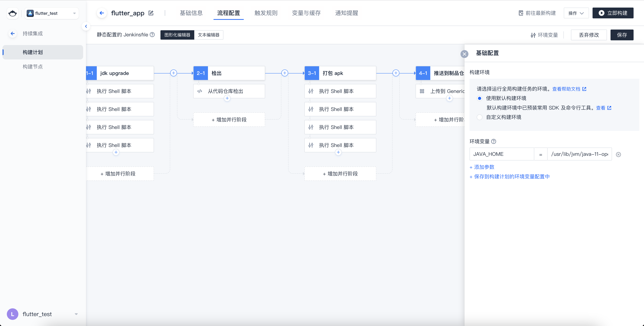Open 查看帮助文档 link
The width and height of the screenshot is (644, 326).
coord(569,89)
